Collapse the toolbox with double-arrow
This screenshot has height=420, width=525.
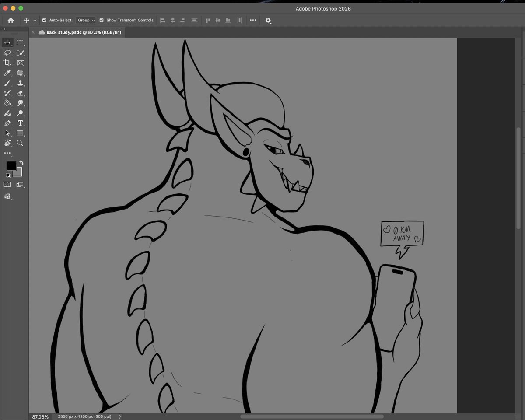pyautogui.click(x=4, y=29)
